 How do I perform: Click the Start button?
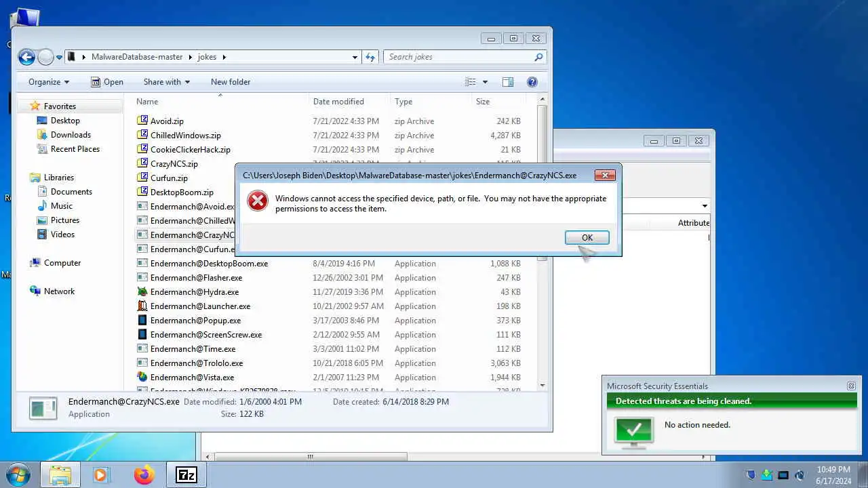(x=18, y=474)
